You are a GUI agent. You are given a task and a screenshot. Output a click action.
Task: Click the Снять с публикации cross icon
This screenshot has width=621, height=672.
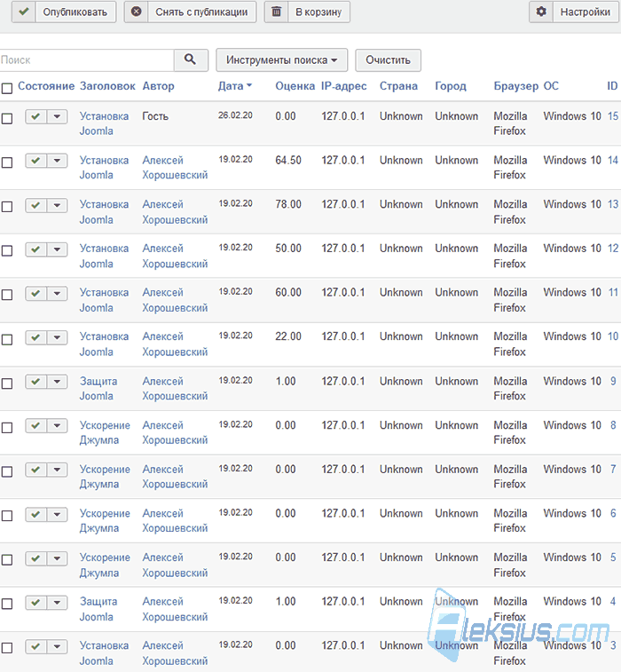[x=137, y=12]
